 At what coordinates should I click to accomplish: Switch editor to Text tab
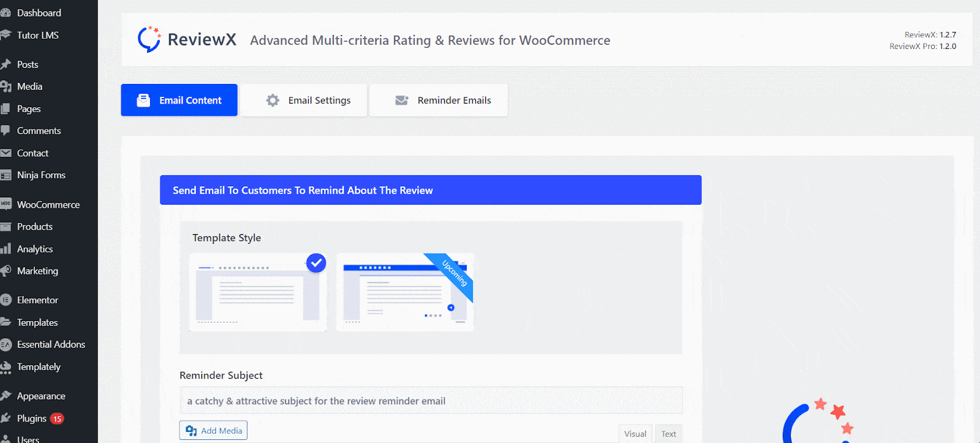(x=669, y=434)
